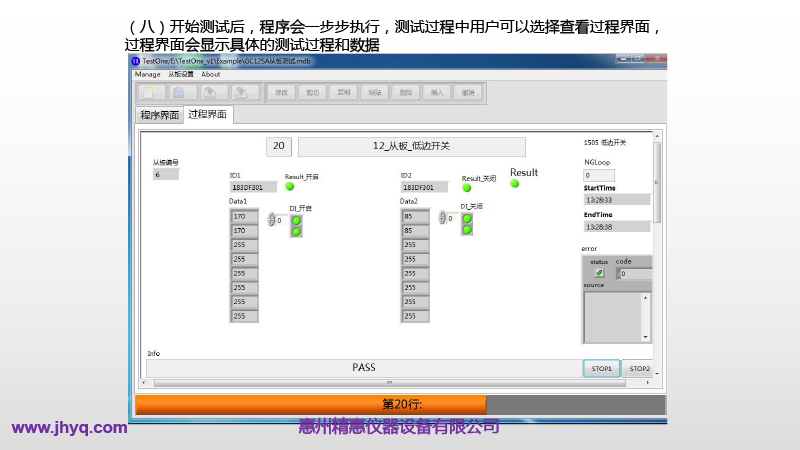Viewport: 800px width, 450px height.
Task: Click the StartTime field
Action: [x=617, y=200]
